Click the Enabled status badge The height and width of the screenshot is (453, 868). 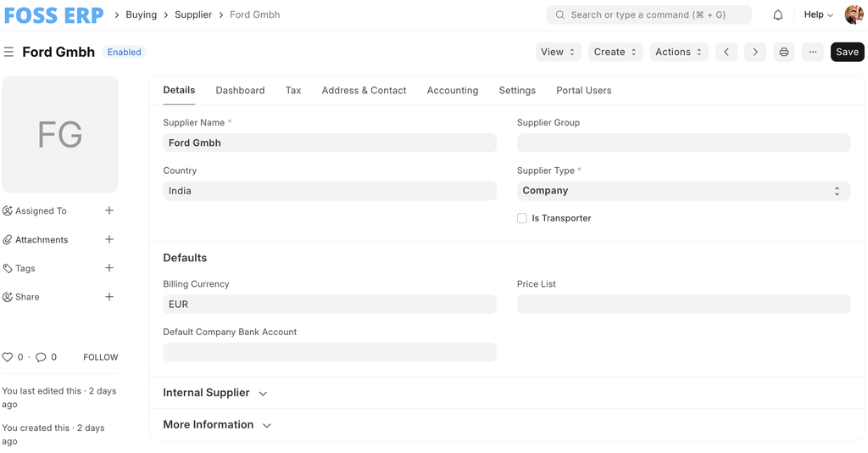[x=124, y=52]
